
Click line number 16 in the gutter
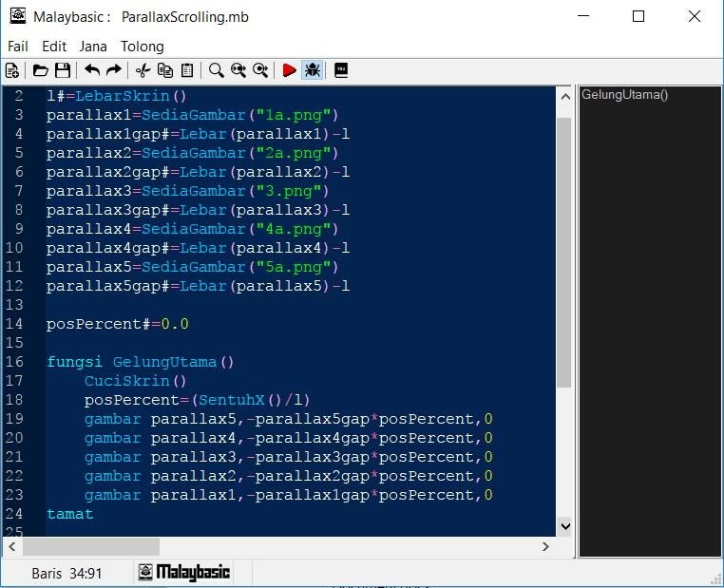pos(14,361)
